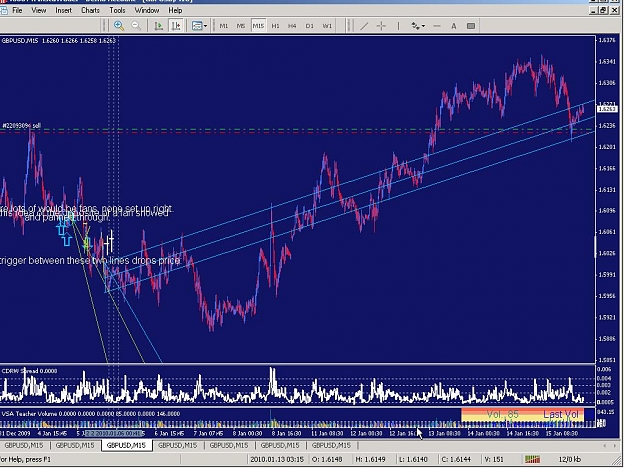The height and width of the screenshot is (469, 625).
Task: Click the chart document icon beside File
Action: point(4,10)
